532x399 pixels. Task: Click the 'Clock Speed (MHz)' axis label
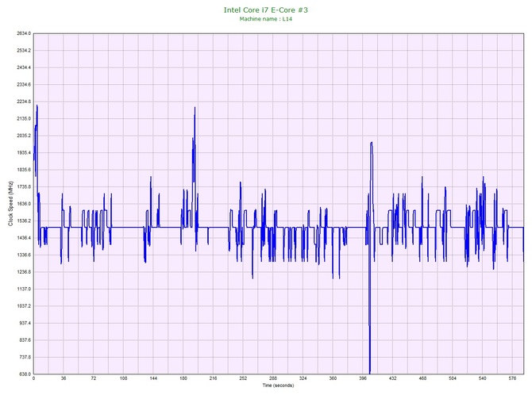(x=11, y=203)
